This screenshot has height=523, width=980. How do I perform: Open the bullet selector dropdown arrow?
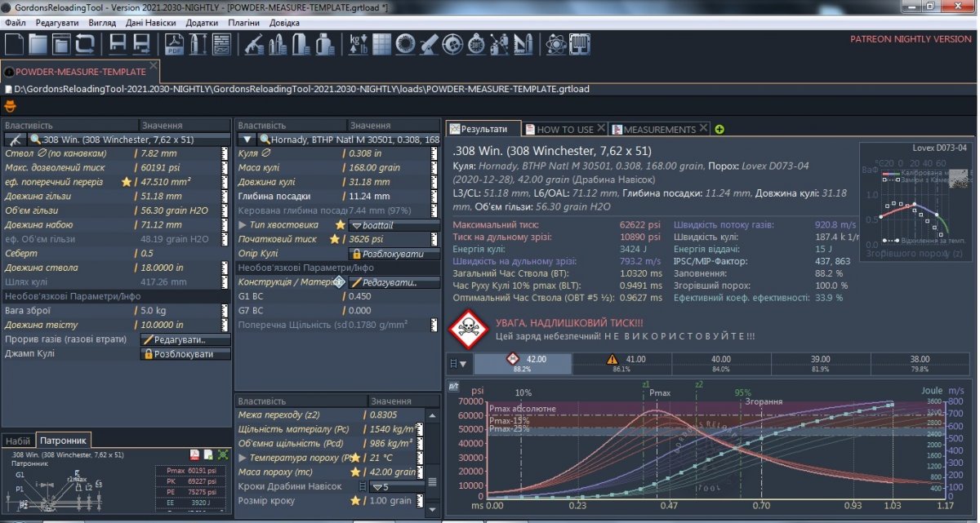[248, 140]
